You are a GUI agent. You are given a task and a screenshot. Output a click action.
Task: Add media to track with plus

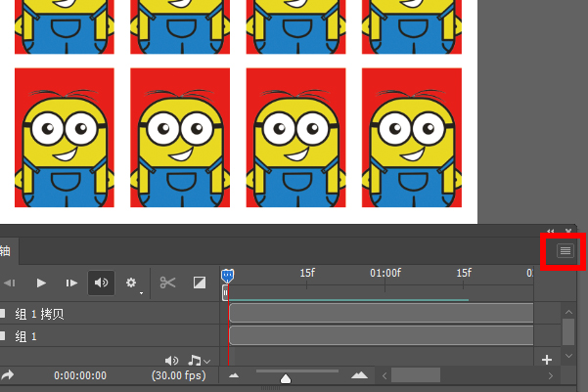[x=547, y=360]
